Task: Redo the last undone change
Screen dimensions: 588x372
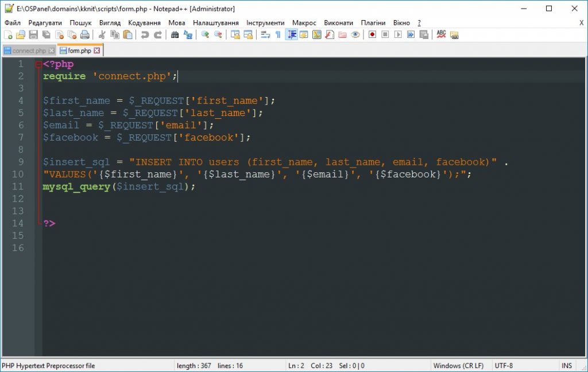Action: click(158, 35)
